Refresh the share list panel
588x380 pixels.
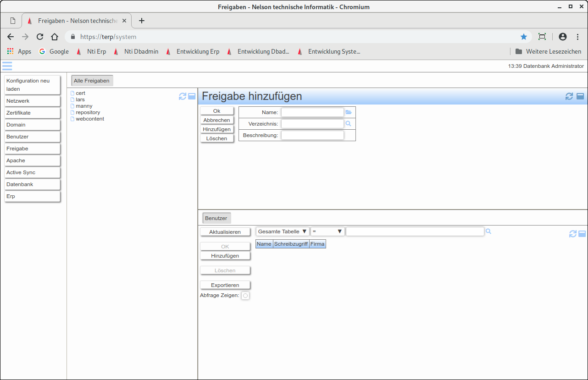183,96
